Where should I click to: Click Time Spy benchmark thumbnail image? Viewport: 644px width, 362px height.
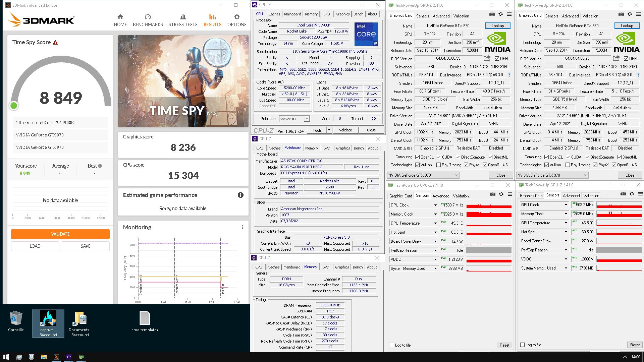click(183, 81)
